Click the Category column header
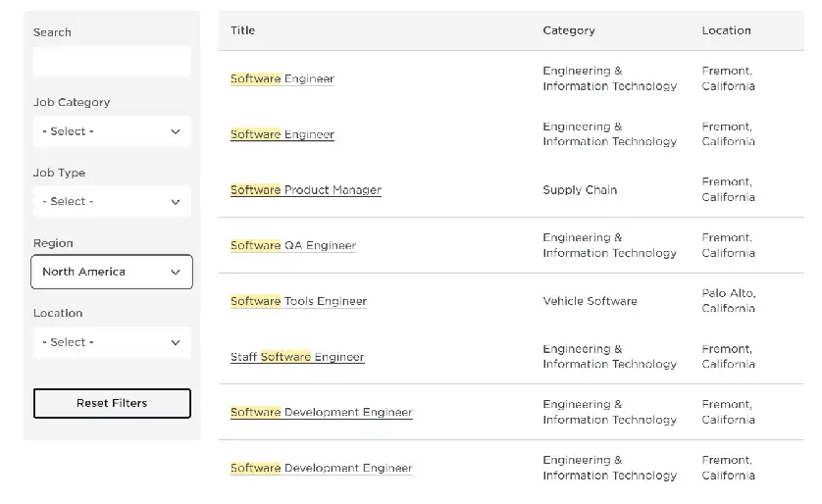Screen dimensions: 822x504 click(x=569, y=30)
